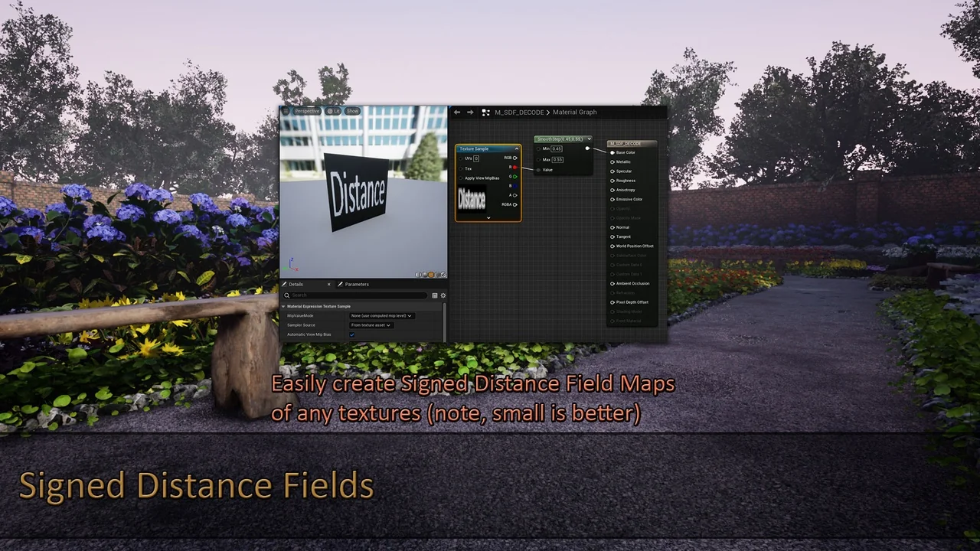Switch to the Parameters tab
The width and height of the screenshot is (980, 551).
pos(356,284)
